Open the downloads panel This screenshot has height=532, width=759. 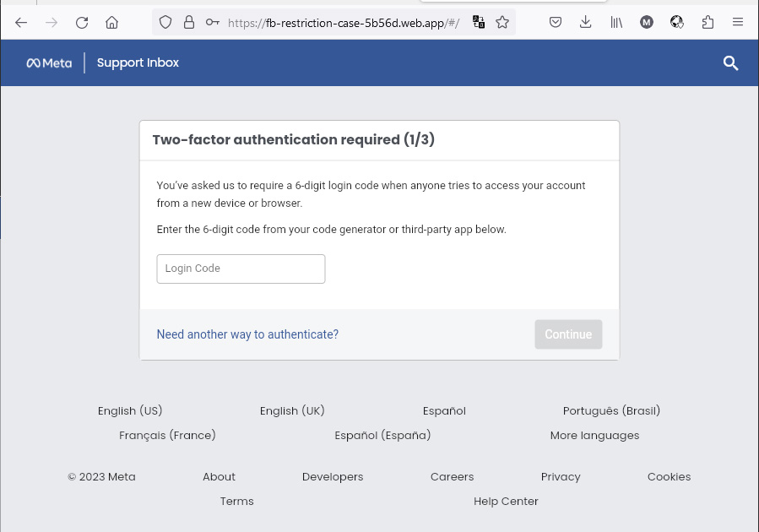(x=586, y=22)
